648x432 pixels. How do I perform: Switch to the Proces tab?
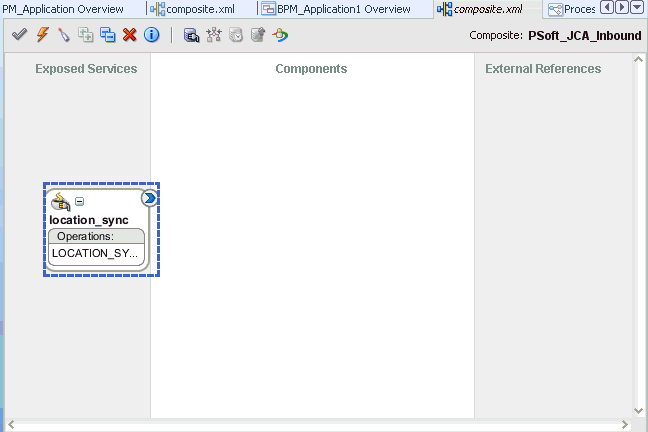572,9
